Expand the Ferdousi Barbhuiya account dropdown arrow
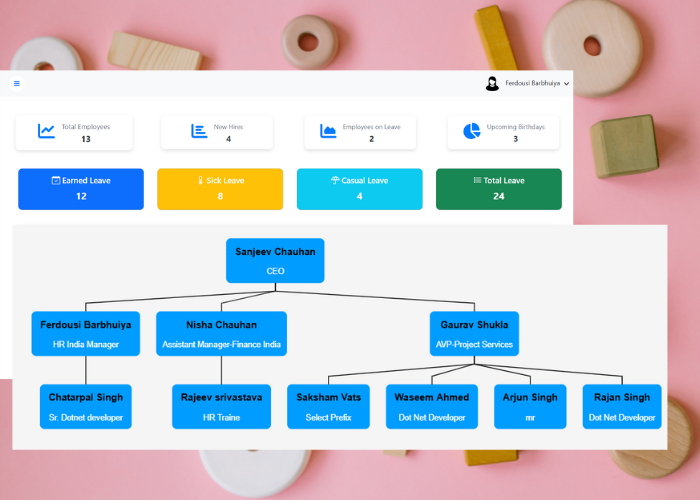700x500 pixels. (x=567, y=83)
